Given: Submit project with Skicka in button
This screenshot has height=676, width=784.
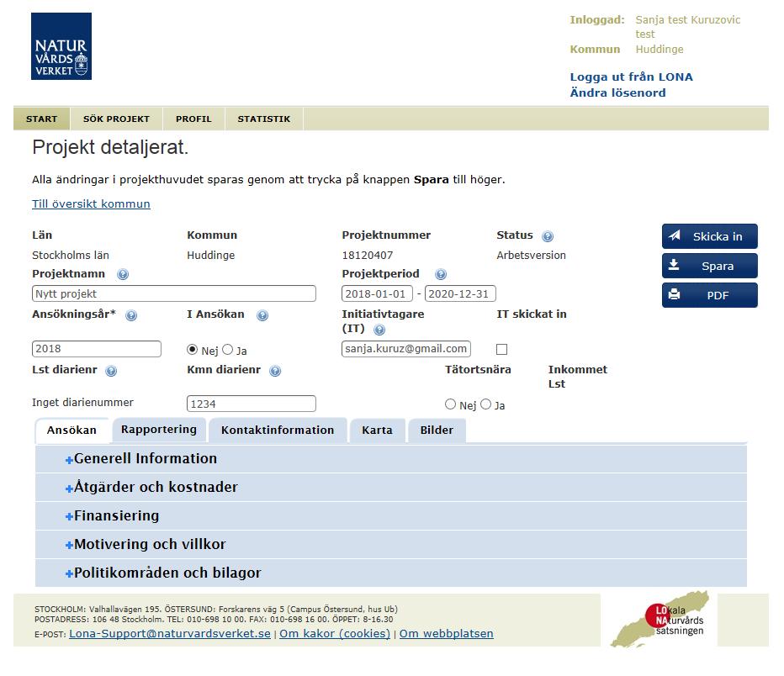Looking at the screenshot, I should [x=709, y=236].
